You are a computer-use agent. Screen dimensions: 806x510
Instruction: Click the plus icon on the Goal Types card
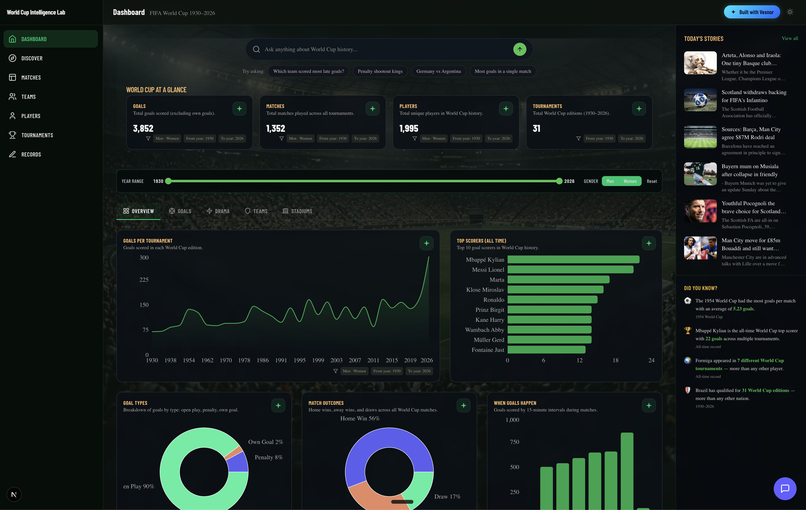[x=278, y=406]
